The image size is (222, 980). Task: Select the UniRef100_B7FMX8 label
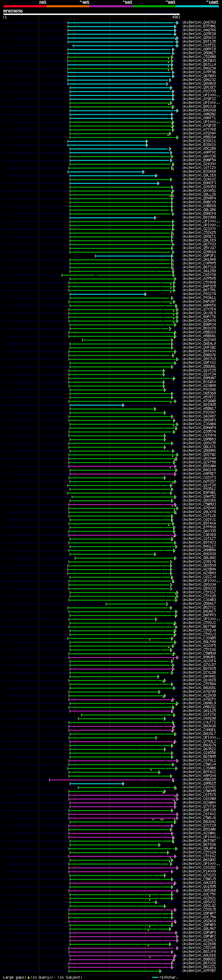199,527
